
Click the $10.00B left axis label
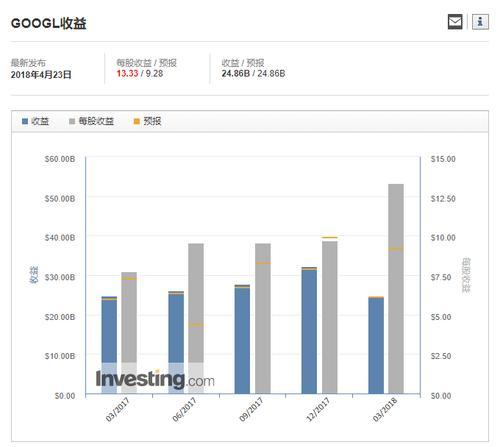click(60, 356)
